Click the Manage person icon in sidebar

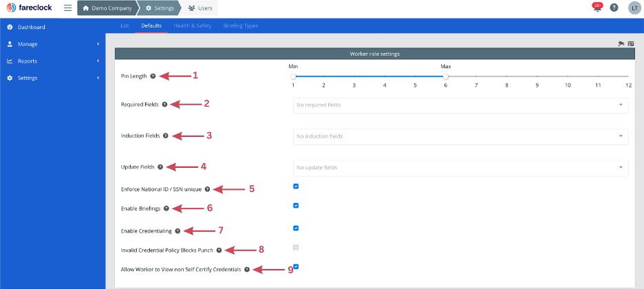[x=10, y=44]
